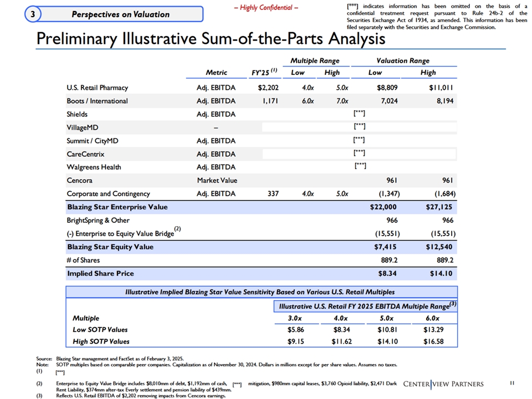Click the 'Cencora' row label
Viewport: 532px width, 399px height.
79,180
